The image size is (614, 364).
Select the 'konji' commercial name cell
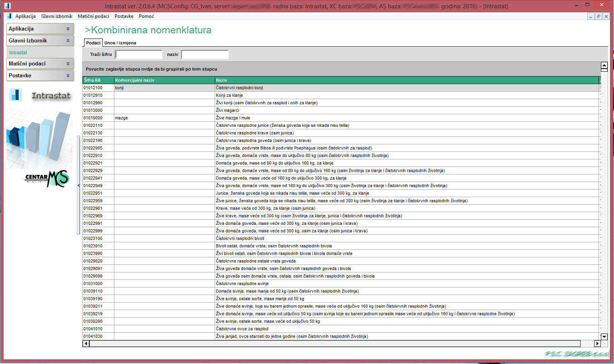point(164,88)
